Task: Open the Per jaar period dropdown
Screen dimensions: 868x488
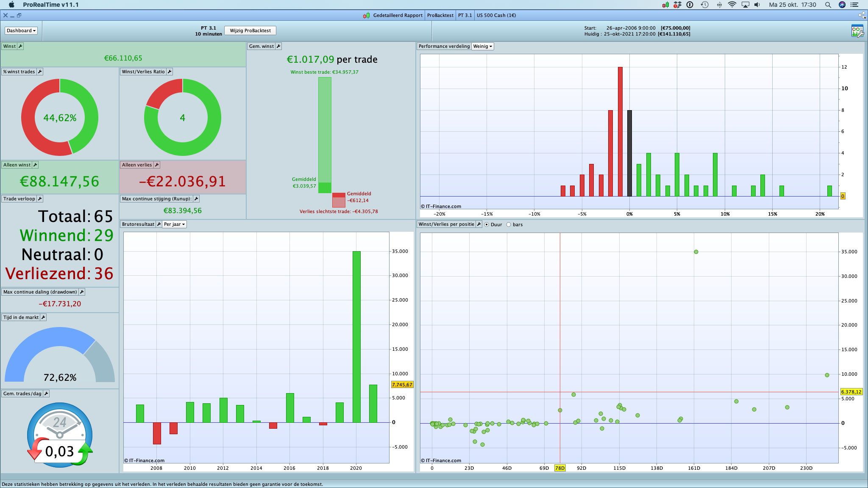Action: tap(175, 224)
